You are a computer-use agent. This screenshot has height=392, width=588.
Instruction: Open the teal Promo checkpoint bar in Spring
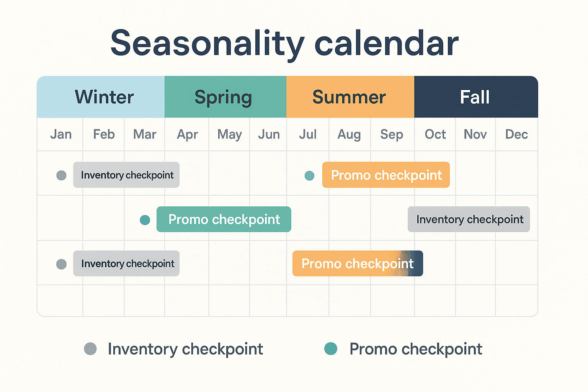pos(224,219)
